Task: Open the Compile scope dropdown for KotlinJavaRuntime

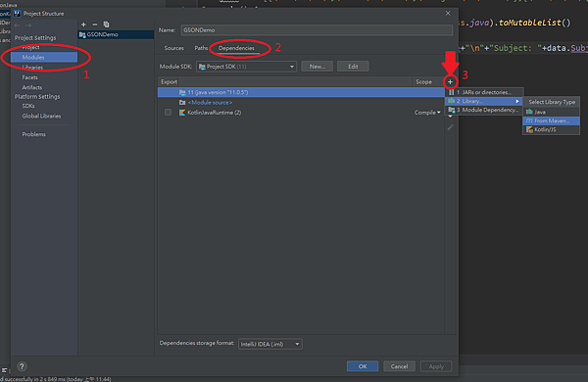Action: tap(427, 113)
